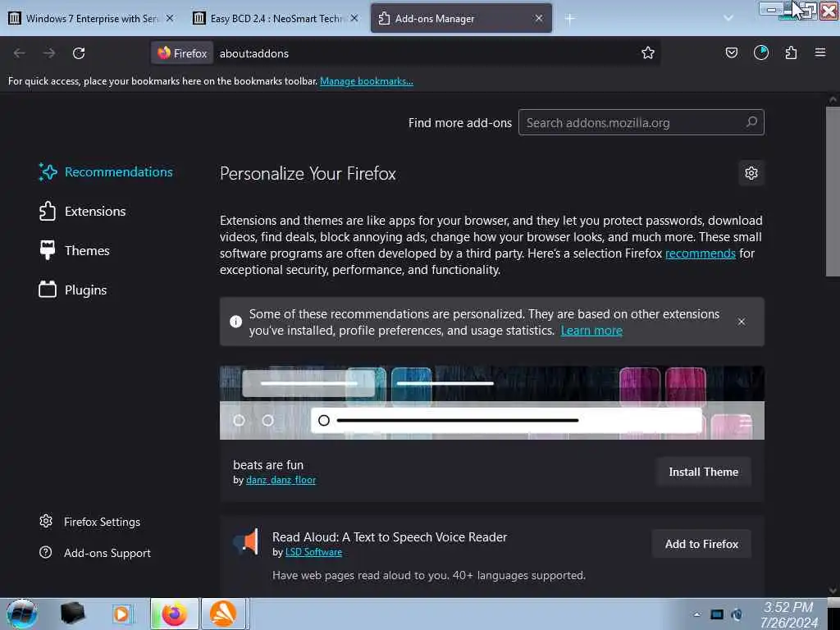Select the Add-ons Manager tab
840x630 pixels.
(461, 18)
